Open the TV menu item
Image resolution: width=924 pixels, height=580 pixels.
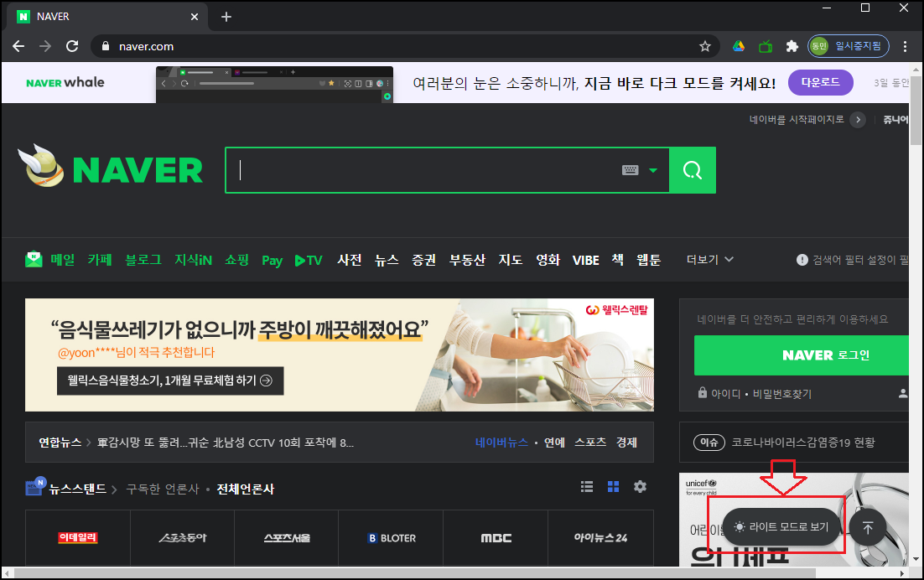[x=309, y=260]
